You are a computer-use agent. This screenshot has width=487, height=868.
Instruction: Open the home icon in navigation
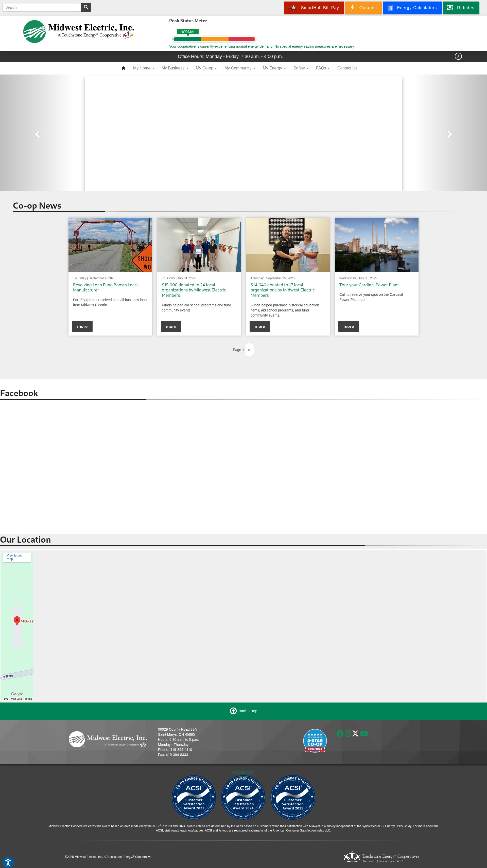coord(124,68)
